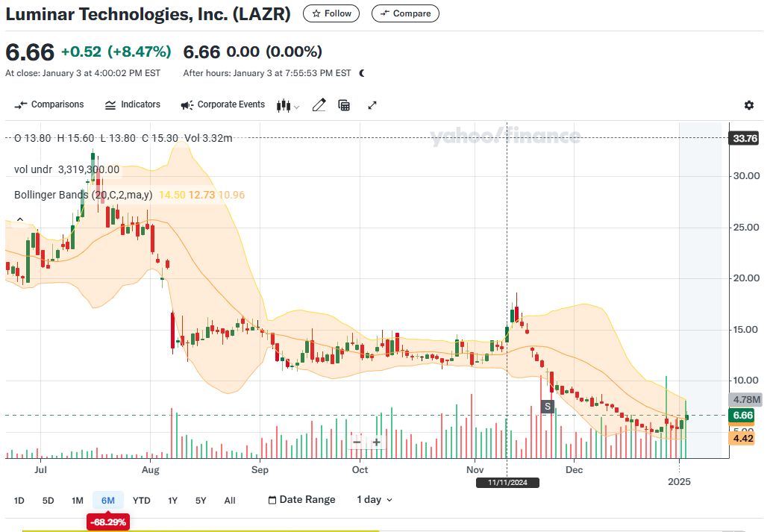
Task: Select the 1M range tab
Action: pyautogui.click(x=78, y=501)
